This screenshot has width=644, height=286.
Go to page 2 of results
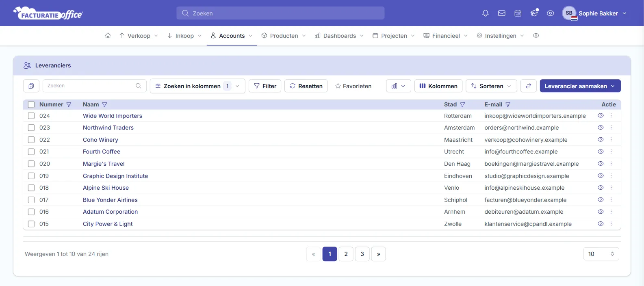pos(346,254)
